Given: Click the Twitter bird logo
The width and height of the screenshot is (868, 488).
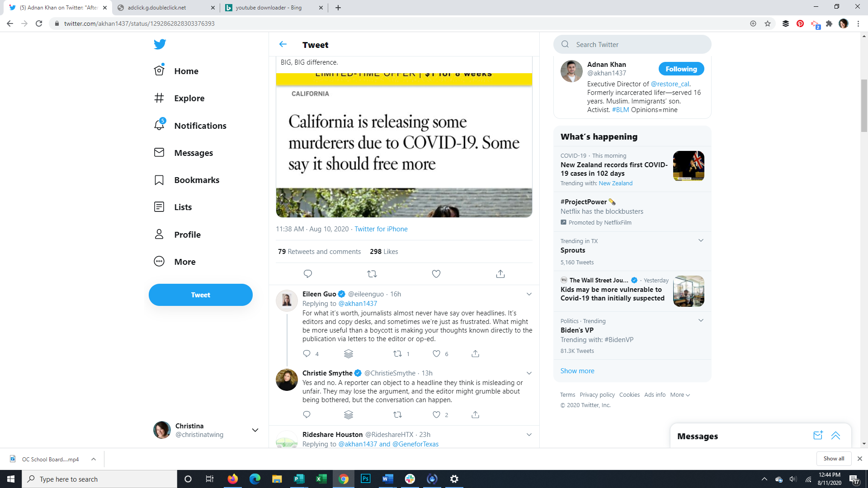Looking at the screenshot, I should point(160,44).
